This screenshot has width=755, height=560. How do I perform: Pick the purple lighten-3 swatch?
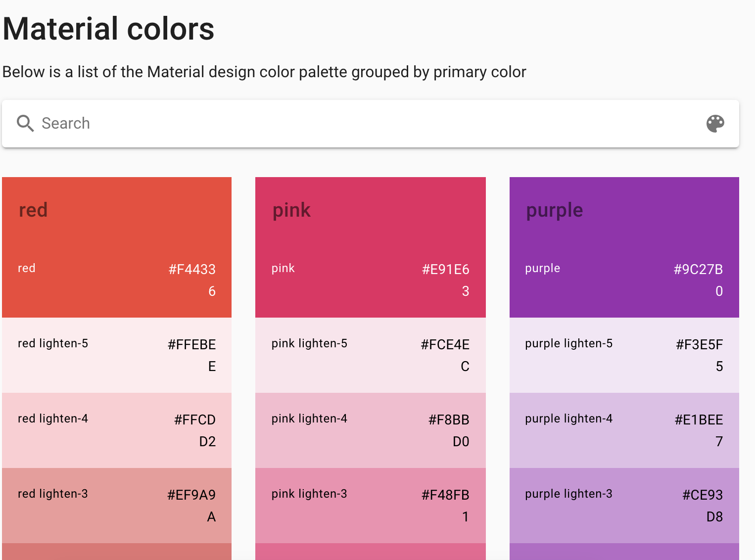point(624,506)
